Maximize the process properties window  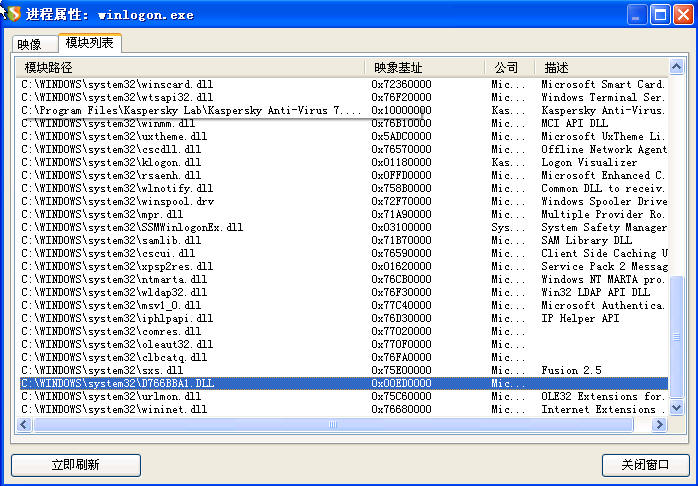coord(660,15)
